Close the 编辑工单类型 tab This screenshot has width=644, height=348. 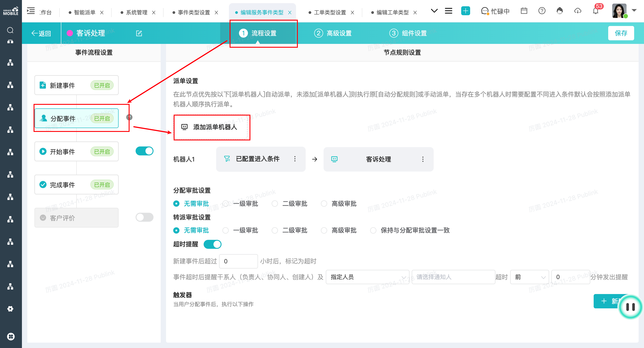pyautogui.click(x=415, y=13)
